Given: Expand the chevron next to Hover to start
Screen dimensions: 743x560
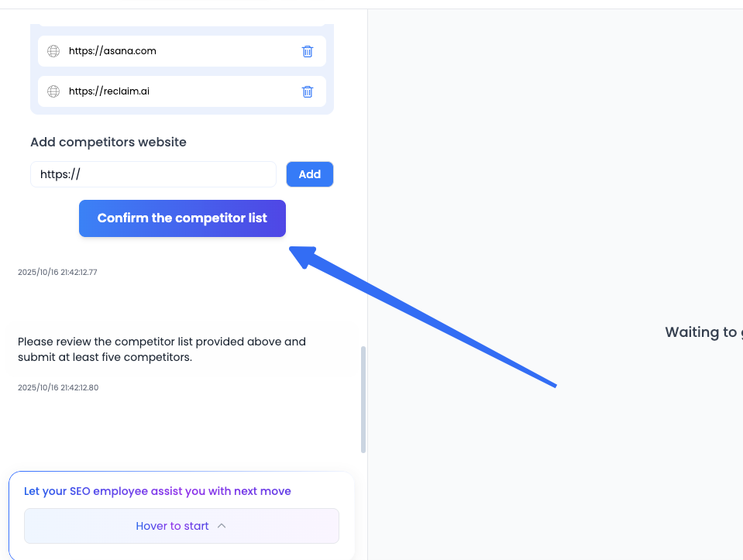Looking at the screenshot, I should 222,526.
